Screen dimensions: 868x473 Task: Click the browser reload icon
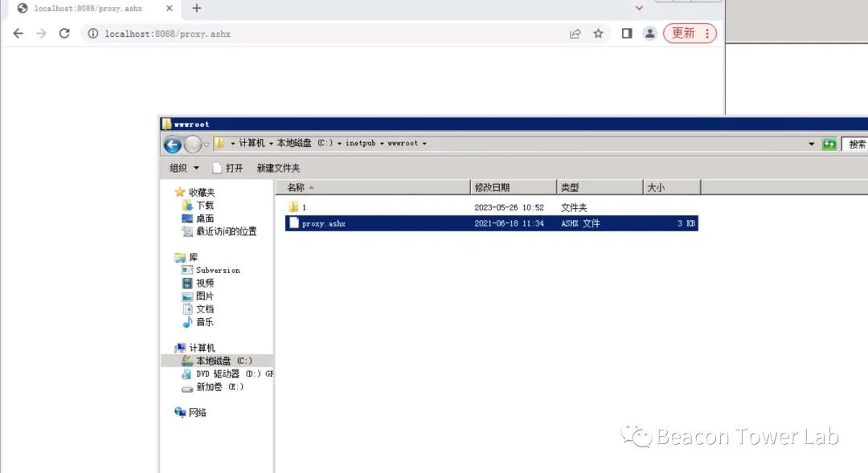(x=65, y=34)
